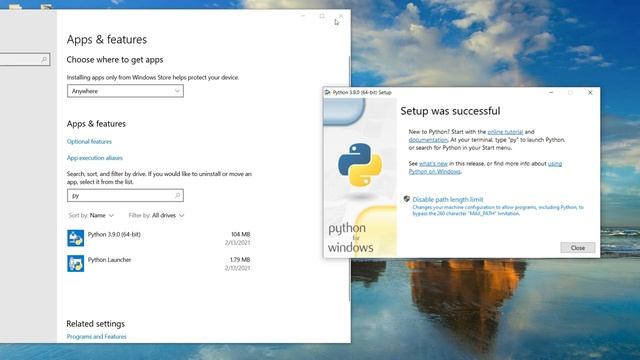This screenshot has width=640, height=360.
Task: Open the online tutorial link
Action: (505, 132)
